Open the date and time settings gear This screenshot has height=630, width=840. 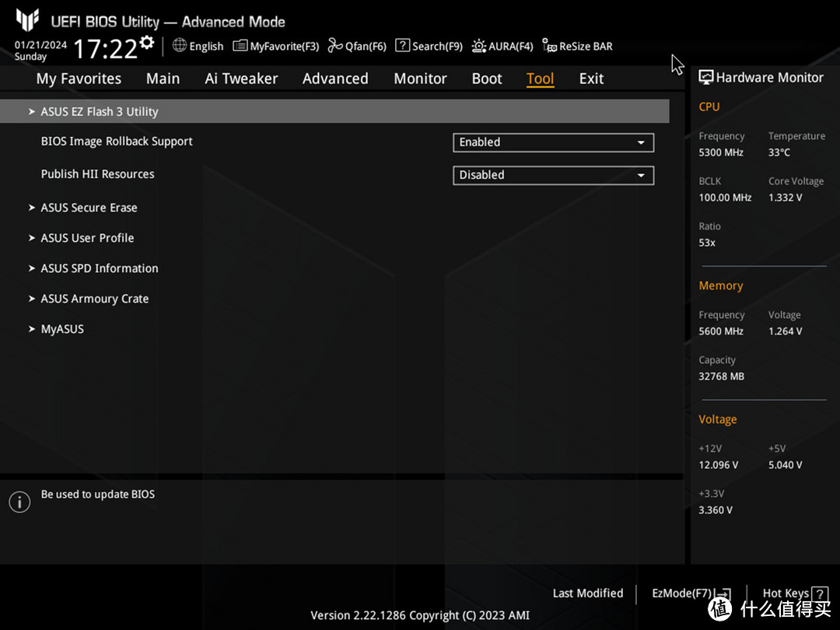[x=147, y=42]
